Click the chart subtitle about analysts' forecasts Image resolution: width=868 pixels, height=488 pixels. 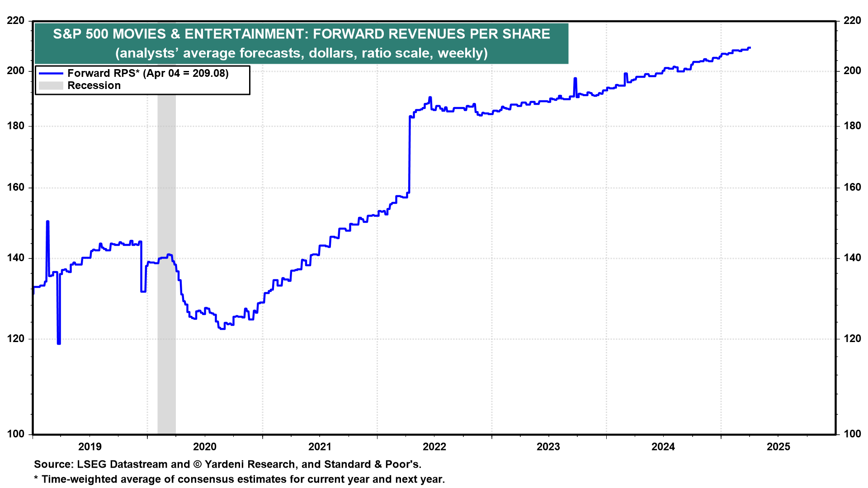coord(302,53)
